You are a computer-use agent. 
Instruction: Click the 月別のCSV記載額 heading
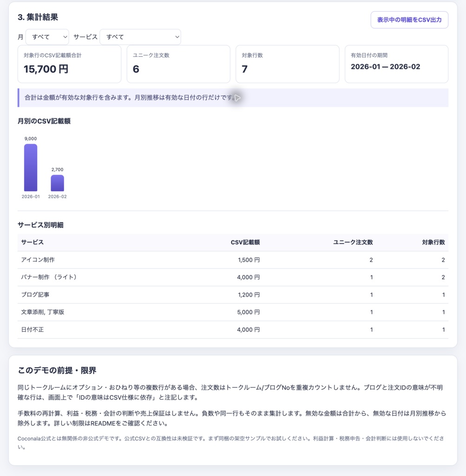pyautogui.click(x=44, y=121)
